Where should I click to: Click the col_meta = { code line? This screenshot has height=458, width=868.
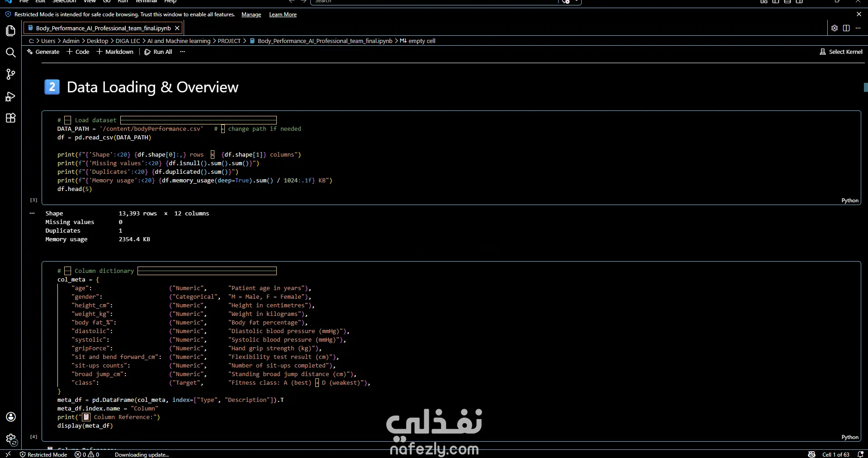pos(78,280)
